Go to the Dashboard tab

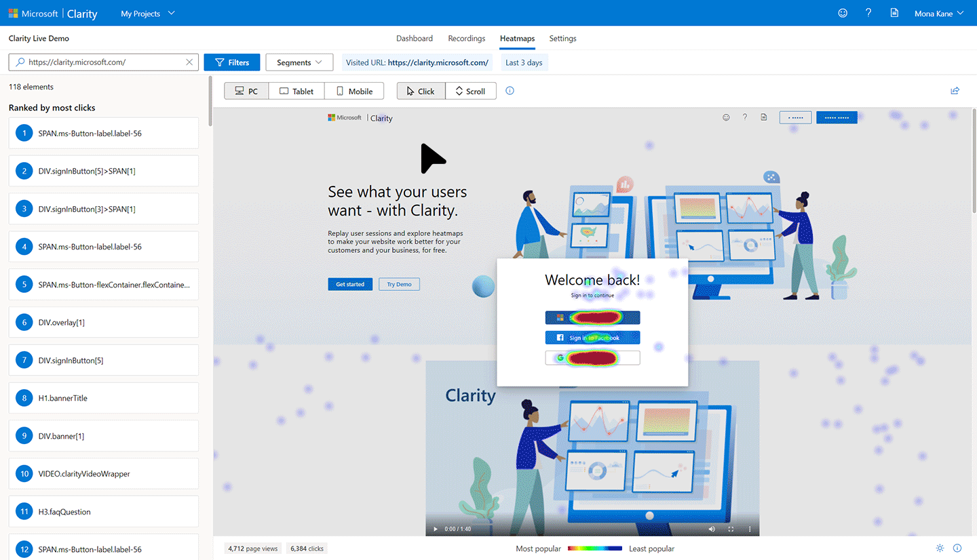pos(415,39)
